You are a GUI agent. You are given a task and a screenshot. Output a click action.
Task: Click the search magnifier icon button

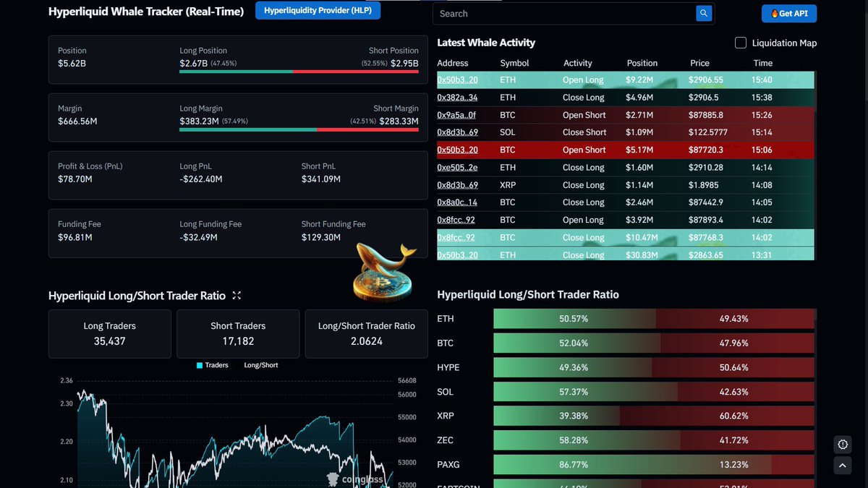coord(704,13)
